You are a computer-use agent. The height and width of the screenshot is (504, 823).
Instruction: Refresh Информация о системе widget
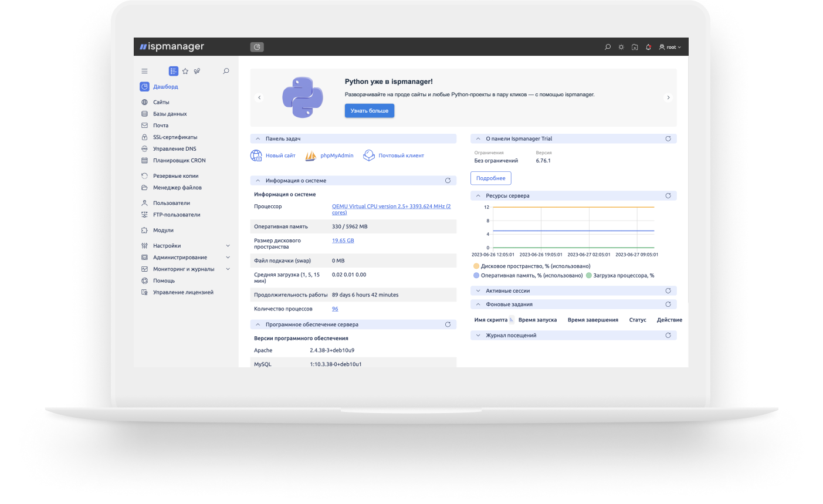pos(448,181)
